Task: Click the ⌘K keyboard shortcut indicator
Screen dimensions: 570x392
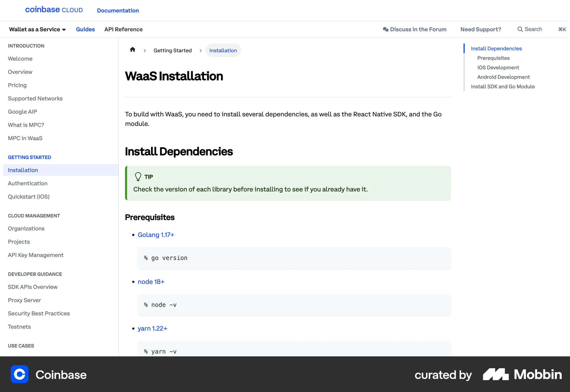Action: coord(562,29)
